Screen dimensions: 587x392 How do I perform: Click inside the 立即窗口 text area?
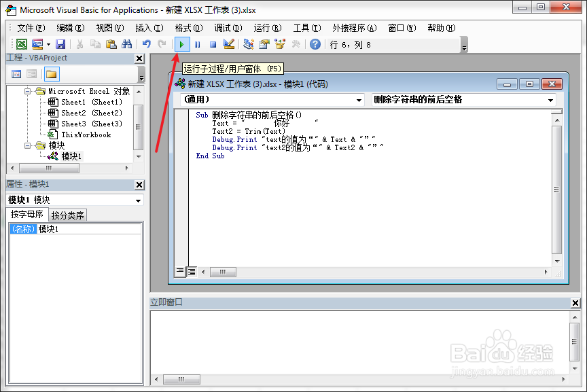click(x=359, y=342)
